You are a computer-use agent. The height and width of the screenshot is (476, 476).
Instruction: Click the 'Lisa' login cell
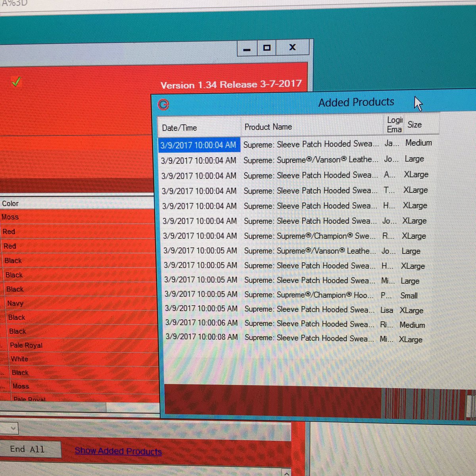tap(387, 310)
